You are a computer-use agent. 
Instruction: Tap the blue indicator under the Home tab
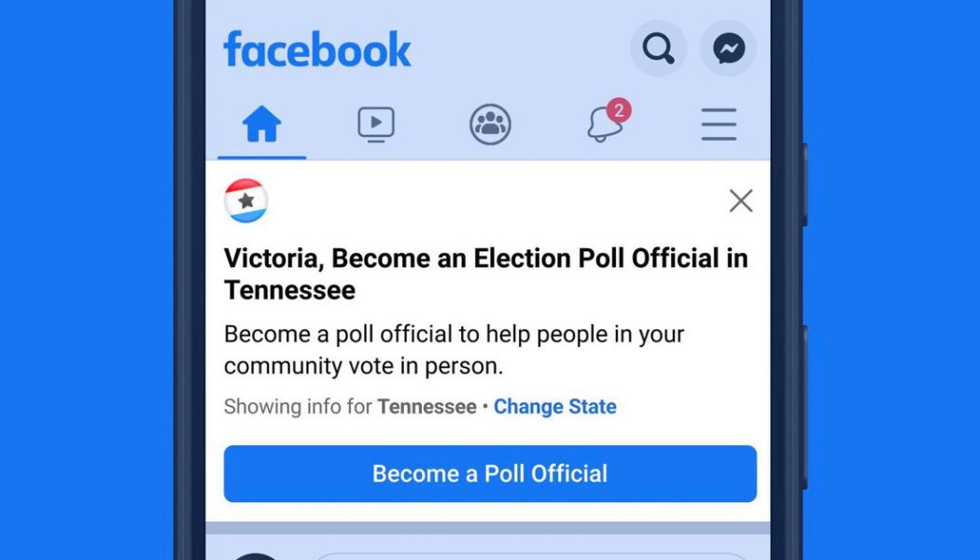[x=262, y=158]
